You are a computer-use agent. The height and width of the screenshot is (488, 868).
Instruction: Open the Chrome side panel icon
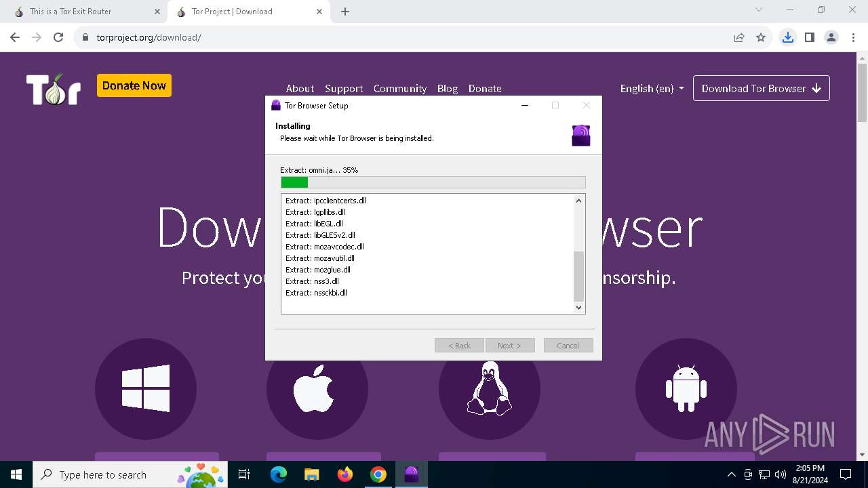[809, 37]
